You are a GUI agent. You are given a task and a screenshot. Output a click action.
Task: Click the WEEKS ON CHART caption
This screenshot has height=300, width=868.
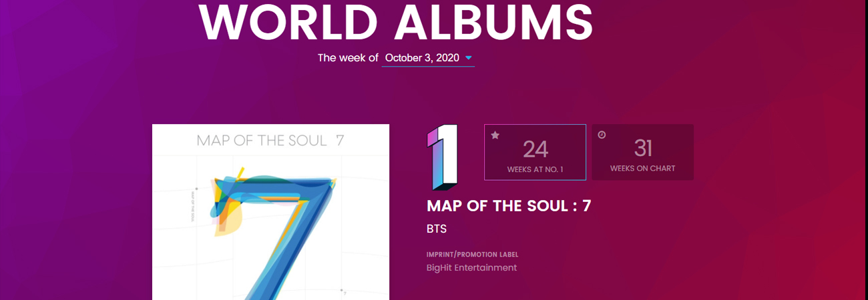[x=642, y=169]
